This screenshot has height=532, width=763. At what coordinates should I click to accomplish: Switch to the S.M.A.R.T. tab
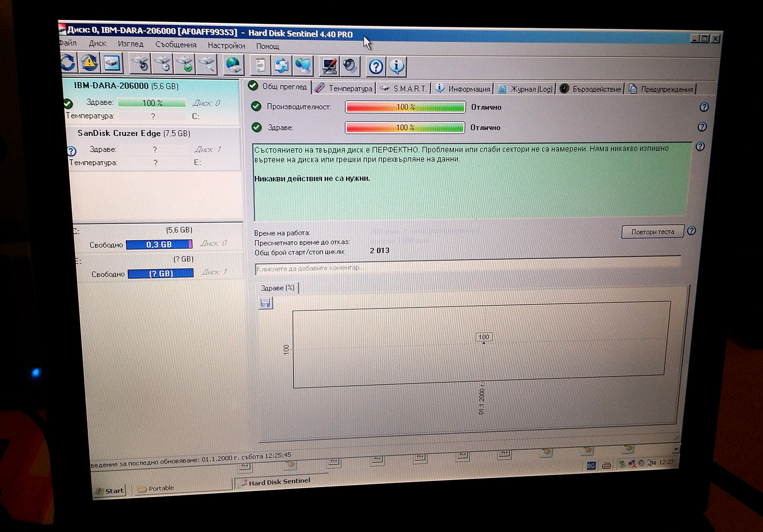(x=404, y=89)
